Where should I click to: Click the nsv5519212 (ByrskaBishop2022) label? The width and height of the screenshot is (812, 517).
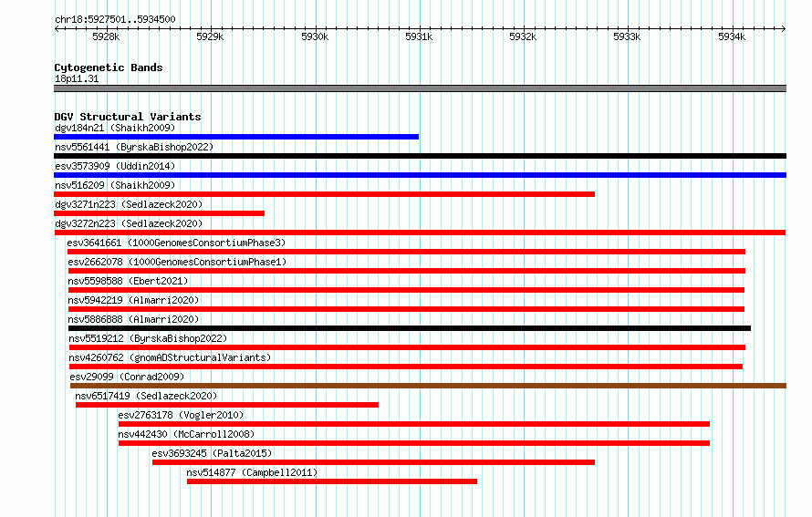click(148, 338)
